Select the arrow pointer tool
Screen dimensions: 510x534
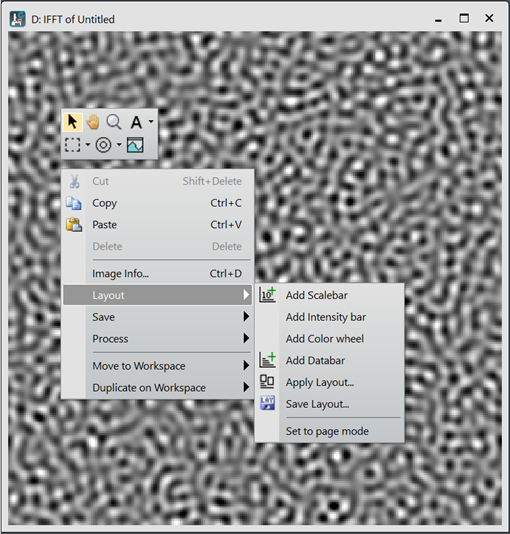(73, 122)
